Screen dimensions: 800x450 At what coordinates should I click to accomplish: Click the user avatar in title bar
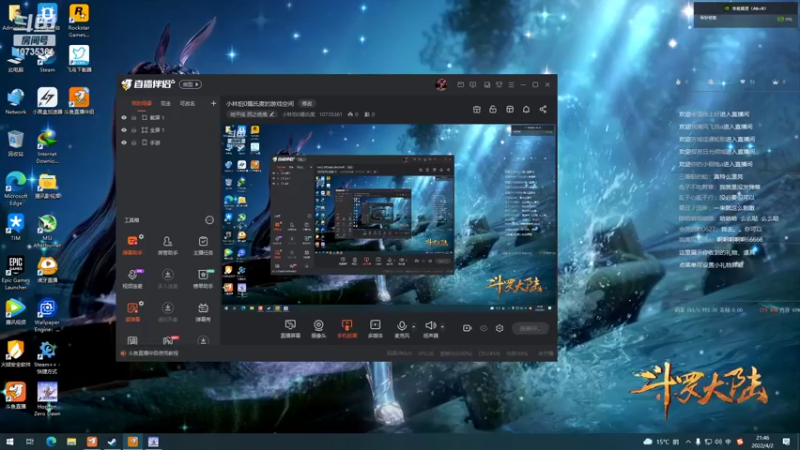click(x=441, y=84)
